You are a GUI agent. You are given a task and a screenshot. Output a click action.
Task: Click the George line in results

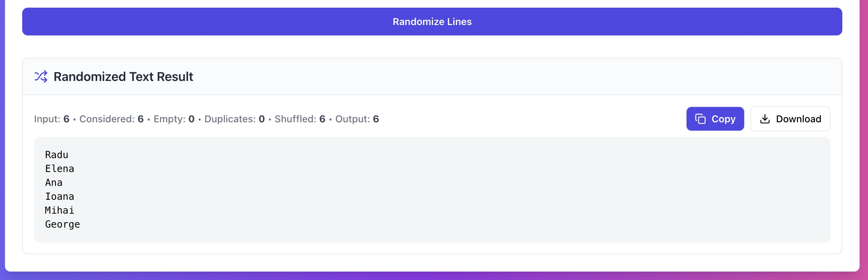pos(62,224)
